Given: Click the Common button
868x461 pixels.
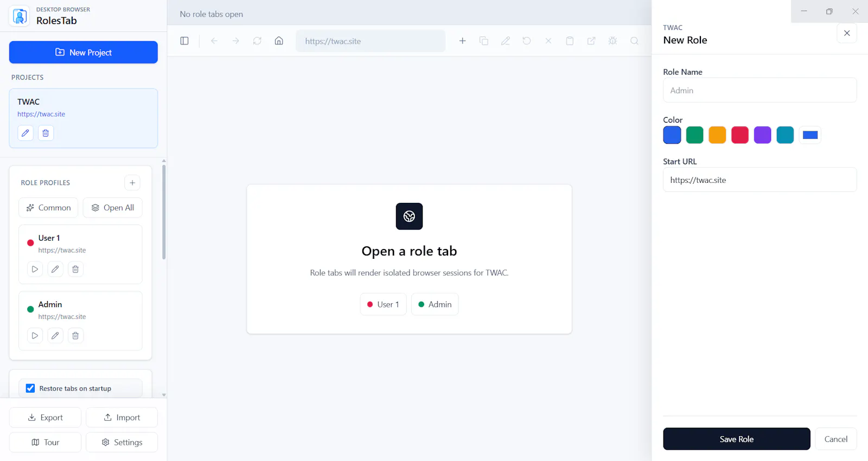Looking at the screenshot, I should (48, 208).
